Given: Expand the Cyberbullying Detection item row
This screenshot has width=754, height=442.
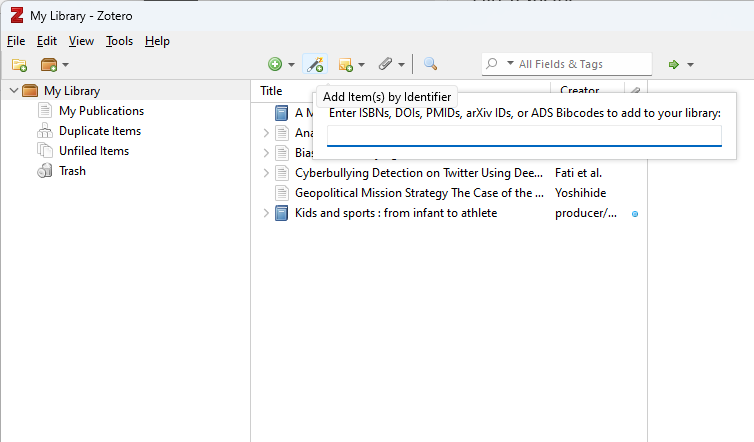Looking at the screenshot, I should [266, 173].
